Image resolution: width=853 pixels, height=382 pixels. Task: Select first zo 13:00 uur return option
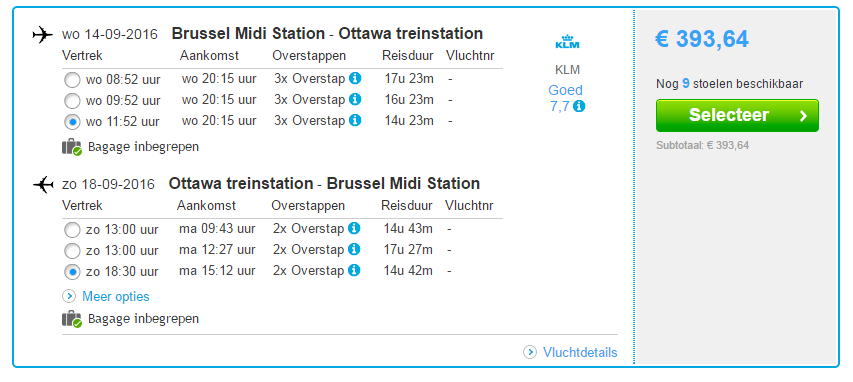[x=72, y=230]
